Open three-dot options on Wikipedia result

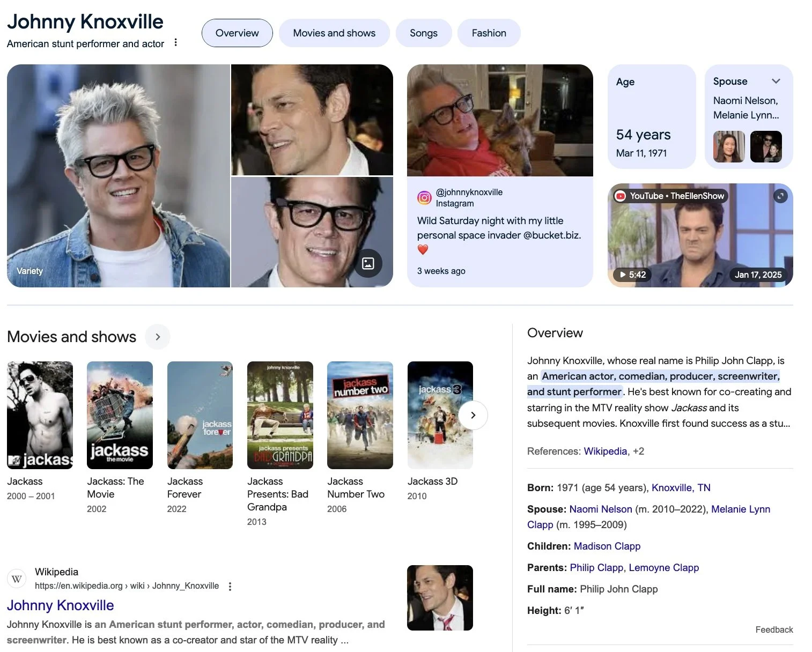(230, 586)
